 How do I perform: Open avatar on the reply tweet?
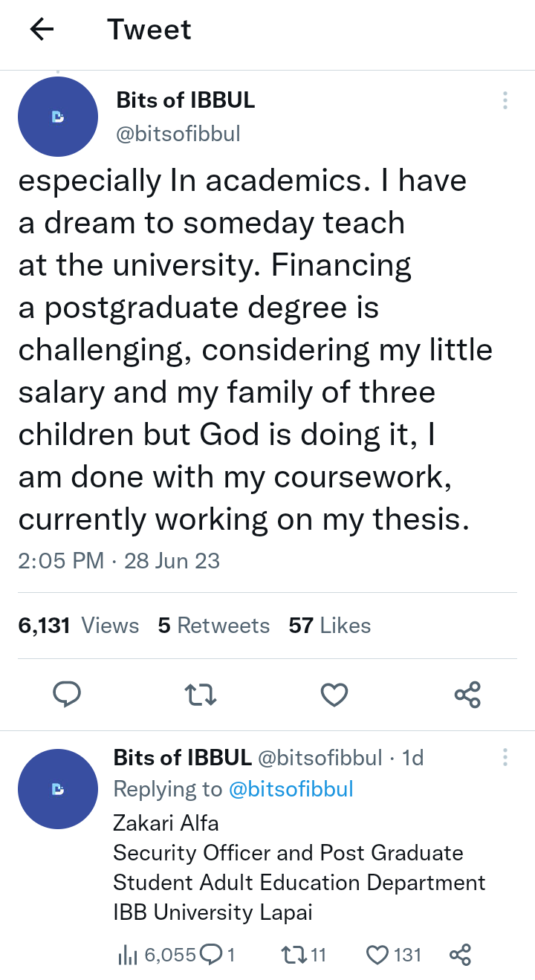[x=58, y=789]
